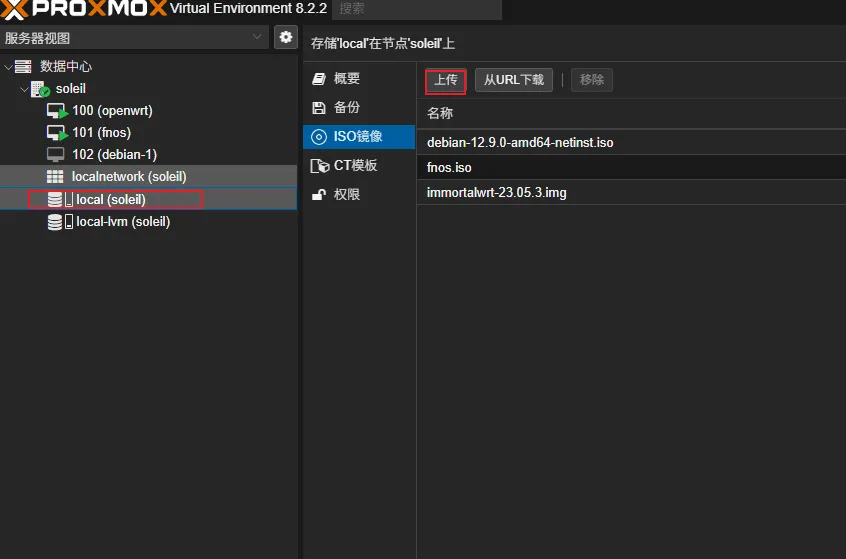Switch to the CT模板 tab
The height and width of the screenshot is (559, 846).
pos(355,165)
